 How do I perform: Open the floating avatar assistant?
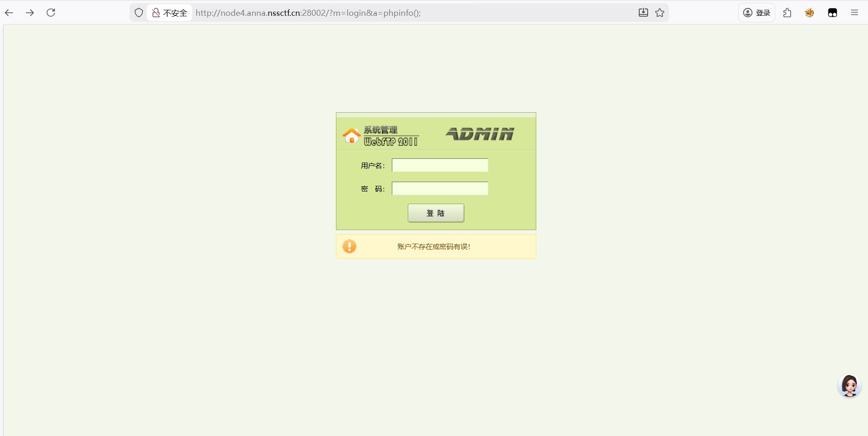coord(849,386)
